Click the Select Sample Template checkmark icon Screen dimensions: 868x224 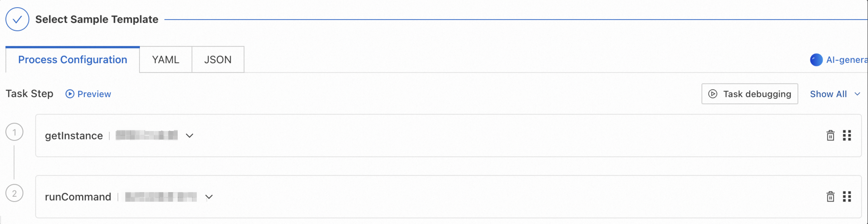point(17,20)
